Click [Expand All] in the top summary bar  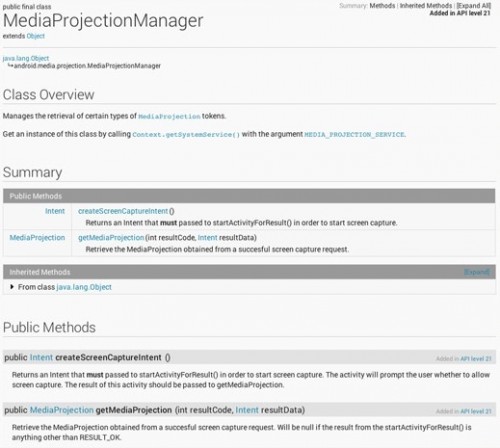(x=473, y=6)
